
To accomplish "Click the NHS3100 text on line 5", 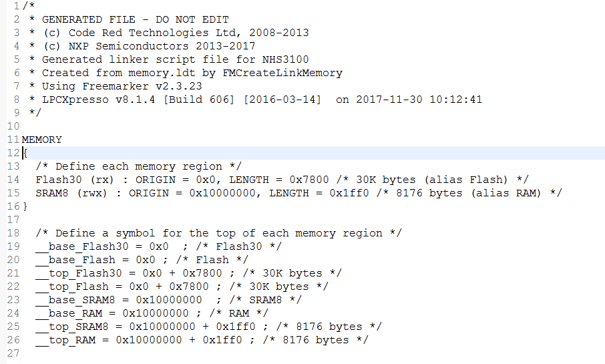I will pyautogui.click(x=286, y=59).
